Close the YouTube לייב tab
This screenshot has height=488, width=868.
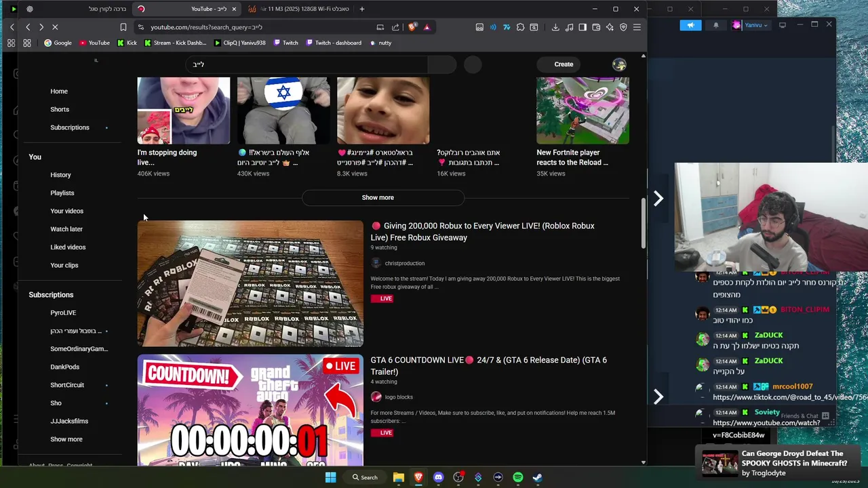point(234,9)
